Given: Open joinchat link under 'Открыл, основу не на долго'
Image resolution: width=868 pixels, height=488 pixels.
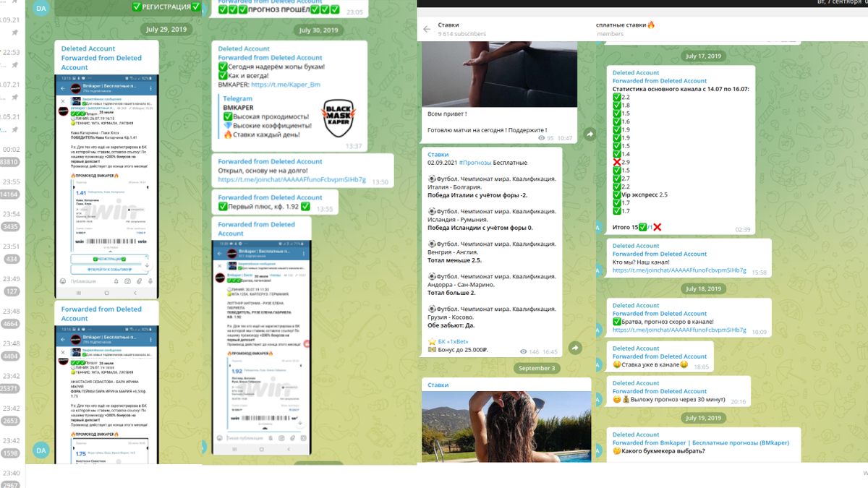Looking at the screenshot, I should 292,180.
